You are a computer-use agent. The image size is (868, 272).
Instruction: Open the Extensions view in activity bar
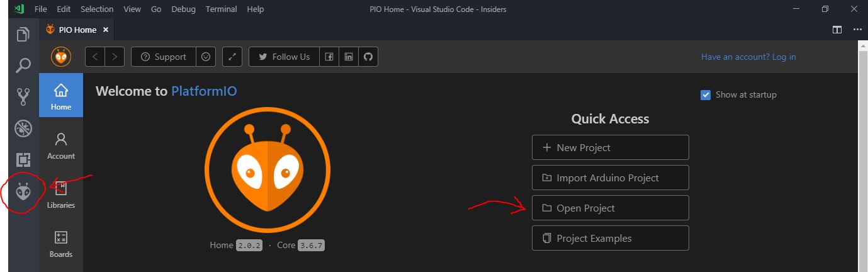click(x=23, y=159)
